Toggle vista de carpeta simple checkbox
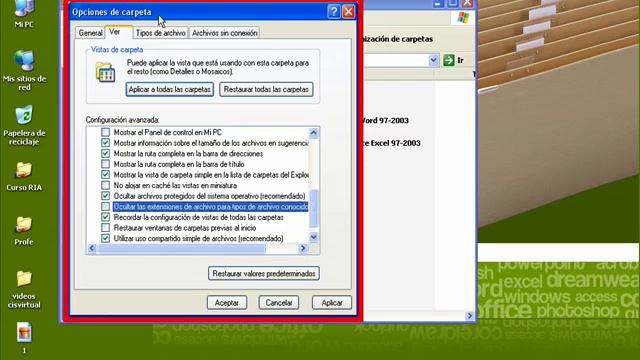This screenshot has height=360, width=640. point(105,175)
